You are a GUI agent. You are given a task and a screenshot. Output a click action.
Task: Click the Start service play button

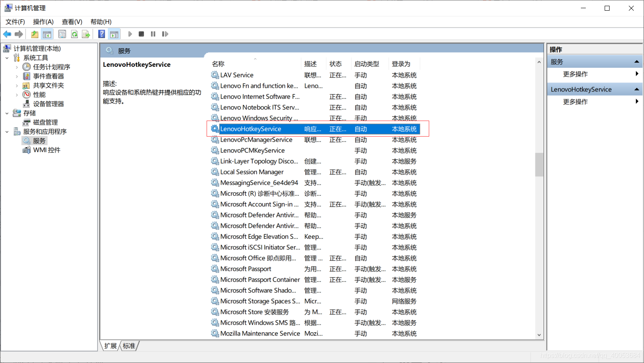tap(130, 34)
